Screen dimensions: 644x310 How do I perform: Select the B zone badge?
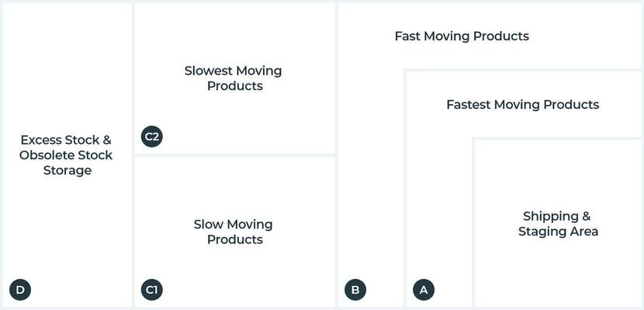pos(355,290)
